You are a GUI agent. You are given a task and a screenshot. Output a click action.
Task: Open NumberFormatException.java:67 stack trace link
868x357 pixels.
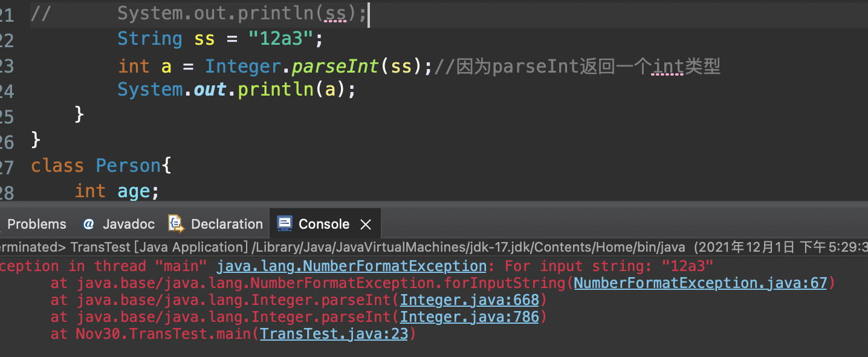(701, 282)
